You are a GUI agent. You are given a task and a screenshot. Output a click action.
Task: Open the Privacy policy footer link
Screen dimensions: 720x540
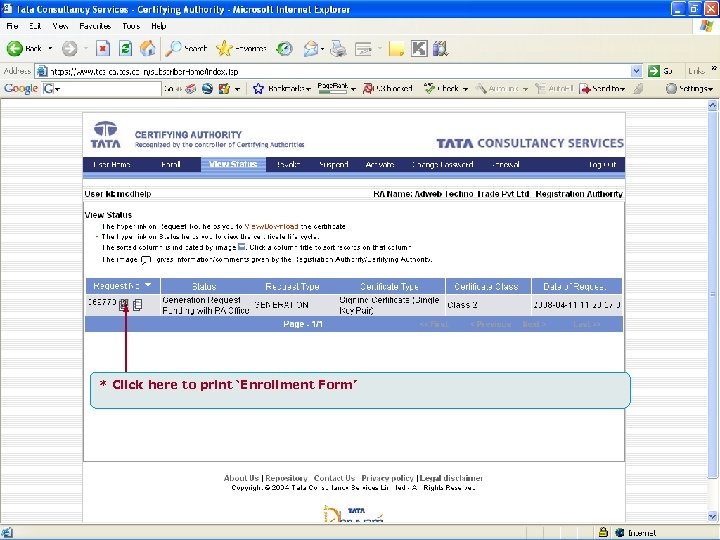pyautogui.click(x=388, y=478)
